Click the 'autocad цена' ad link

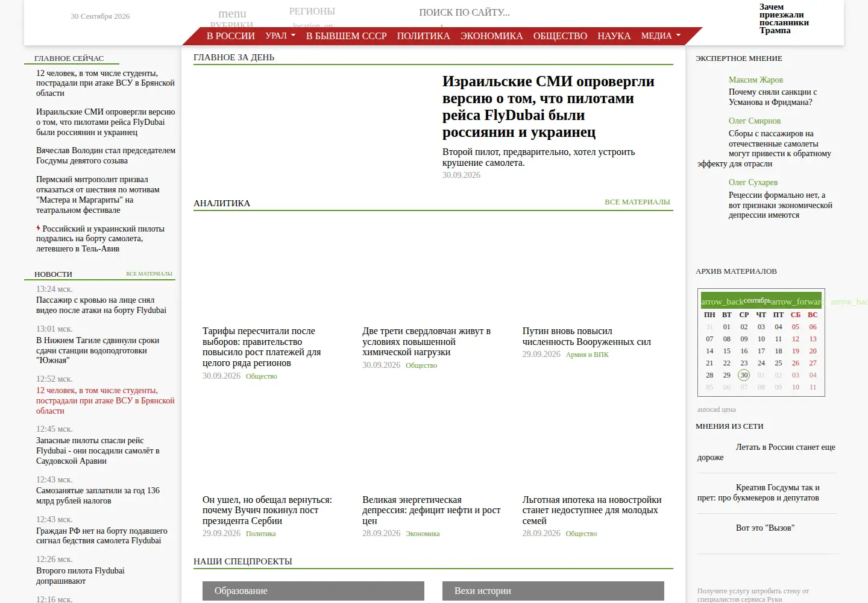[716, 409]
